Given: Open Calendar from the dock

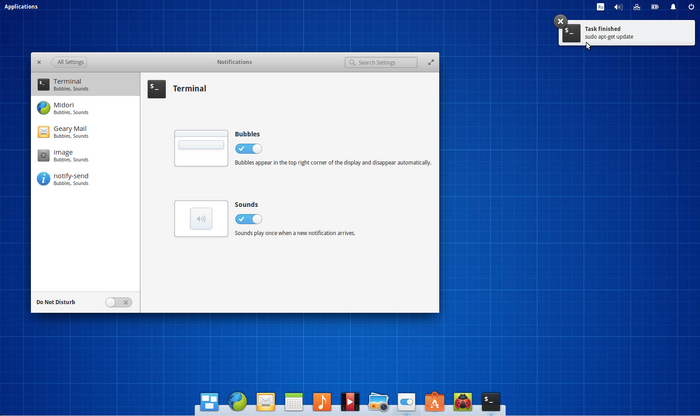Looking at the screenshot, I should pyautogui.click(x=294, y=402).
